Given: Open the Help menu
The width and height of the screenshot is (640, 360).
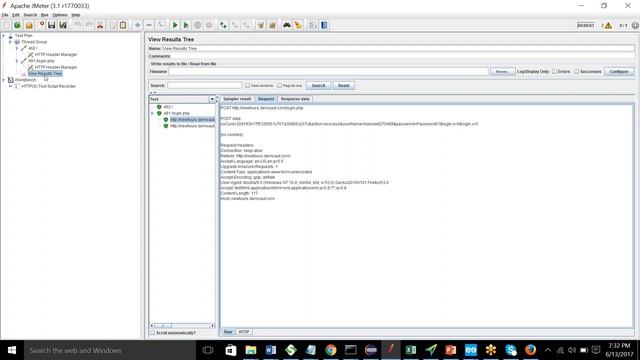Looking at the screenshot, I should (76, 15).
